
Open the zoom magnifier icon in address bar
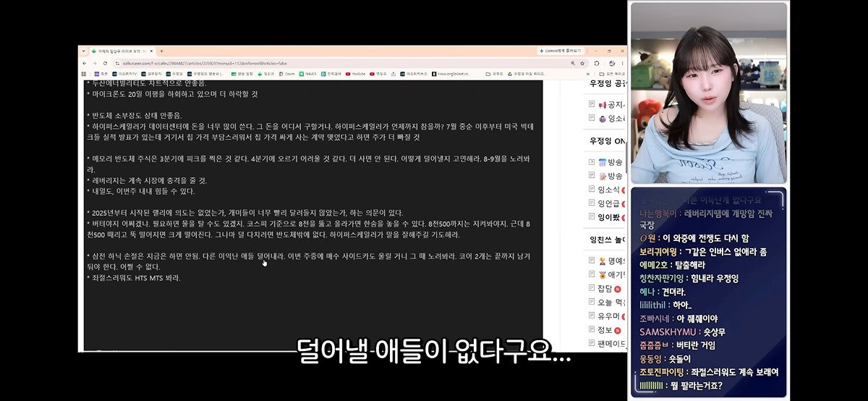click(573, 63)
